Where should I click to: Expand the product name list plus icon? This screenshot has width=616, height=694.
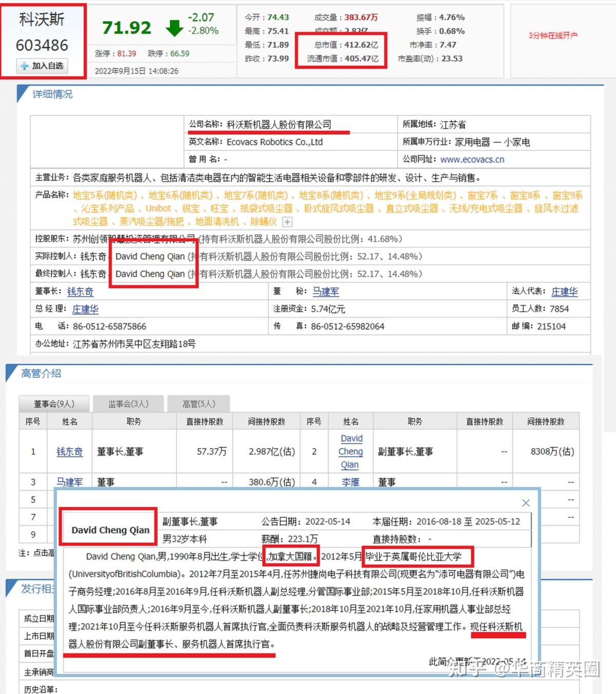[x=287, y=222]
